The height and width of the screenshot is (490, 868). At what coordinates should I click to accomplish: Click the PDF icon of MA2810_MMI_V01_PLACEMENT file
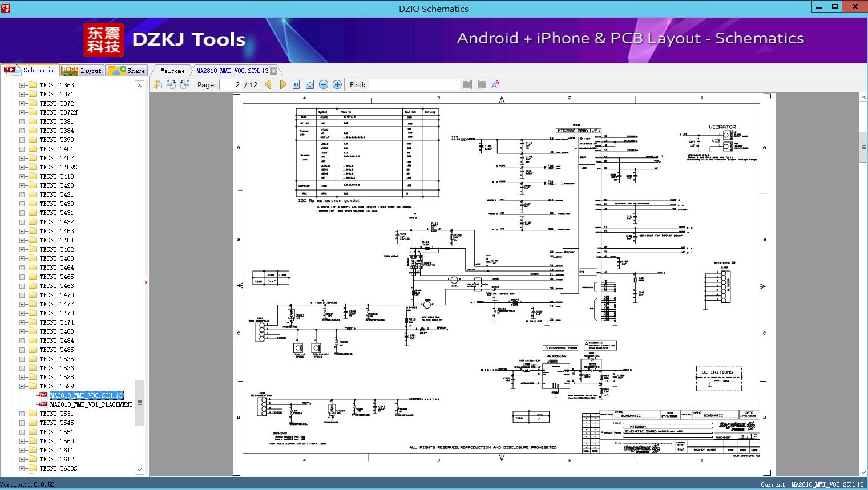pos(43,404)
